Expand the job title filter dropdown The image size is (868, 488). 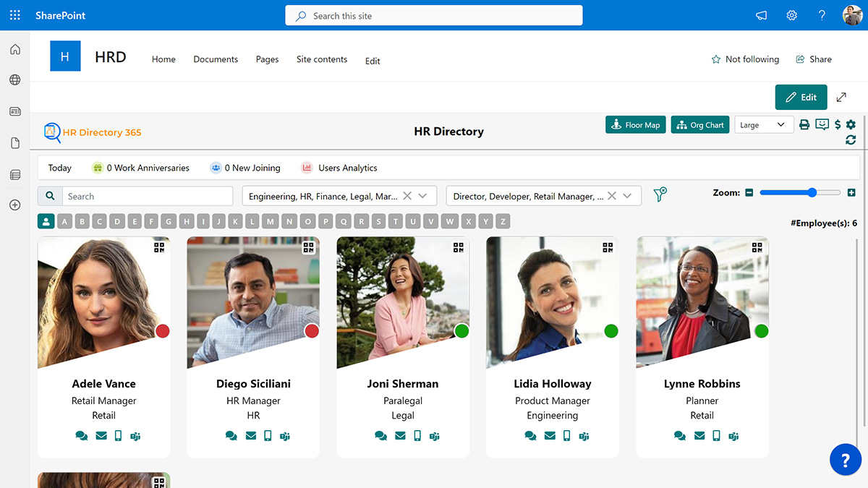coord(626,196)
